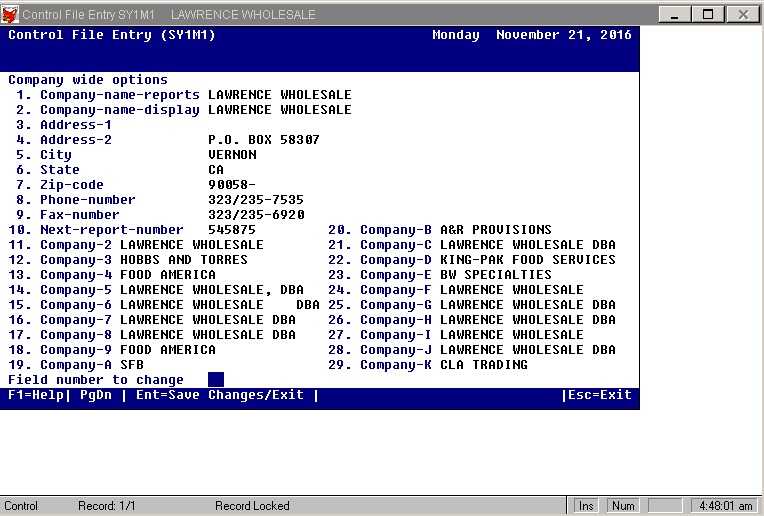Select the Company-5 field label
This screenshot has height=516, width=764.
click(76, 290)
